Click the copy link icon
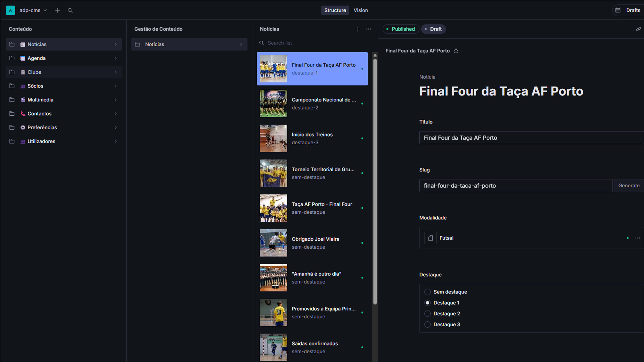 pyautogui.click(x=638, y=29)
